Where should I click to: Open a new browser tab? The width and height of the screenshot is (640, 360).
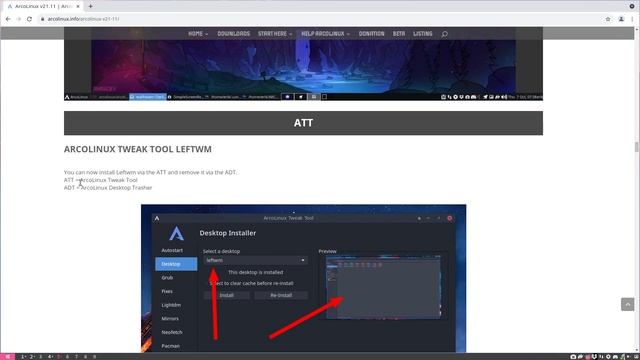[x=90, y=6]
